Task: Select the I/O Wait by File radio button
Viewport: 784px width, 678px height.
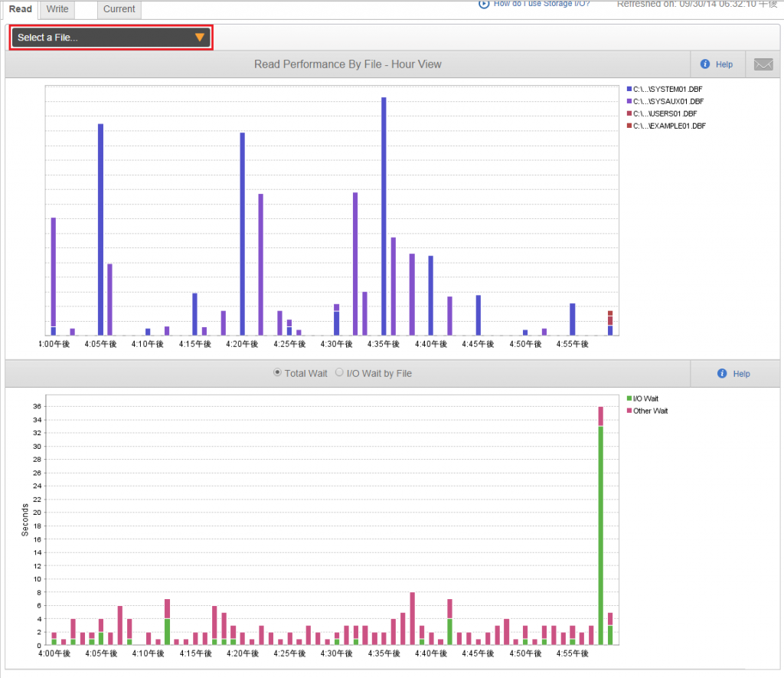Action: (339, 372)
